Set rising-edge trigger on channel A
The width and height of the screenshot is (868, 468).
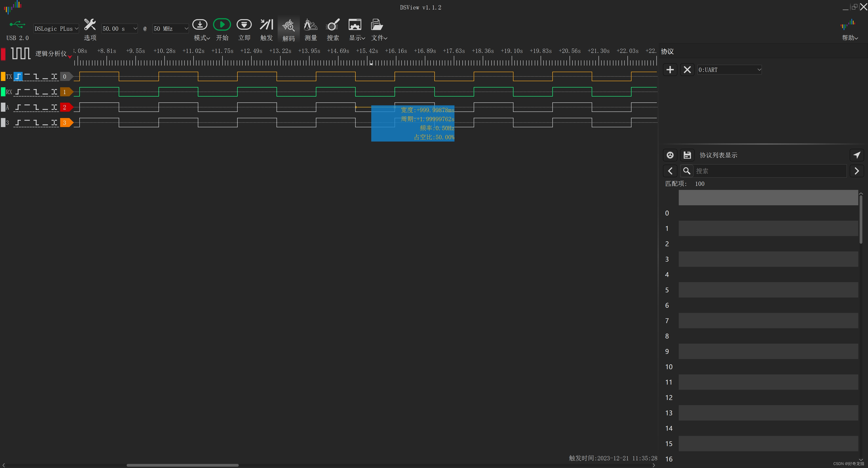[x=18, y=107]
